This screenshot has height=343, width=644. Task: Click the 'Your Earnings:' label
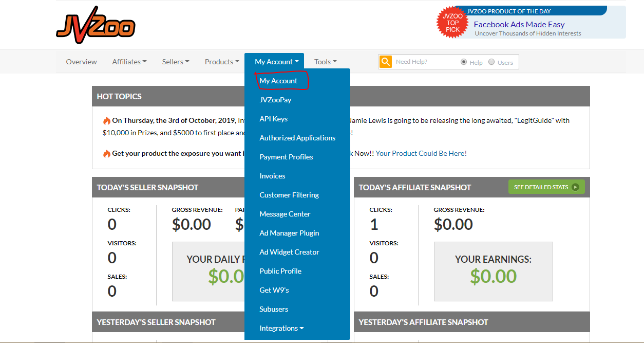click(493, 260)
